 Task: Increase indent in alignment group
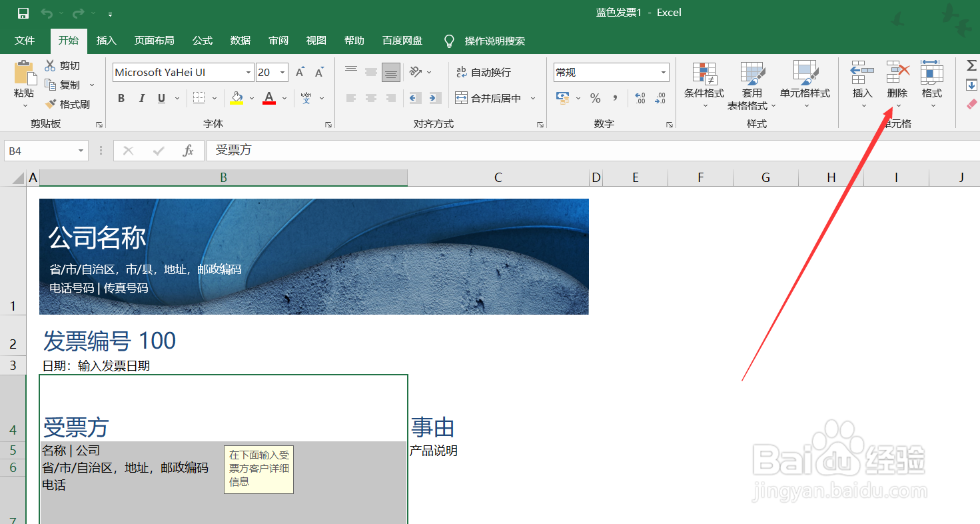(x=436, y=98)
